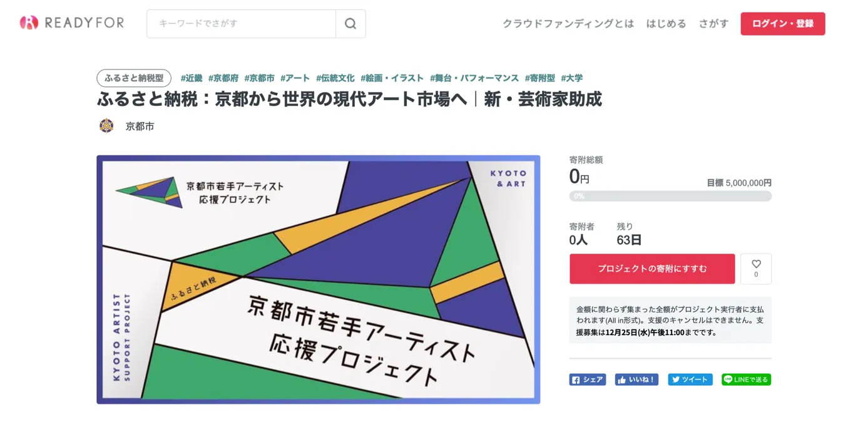868x424 pixels.
Task: Focus the キーワードでさがす search field
Action: [241, 24]
